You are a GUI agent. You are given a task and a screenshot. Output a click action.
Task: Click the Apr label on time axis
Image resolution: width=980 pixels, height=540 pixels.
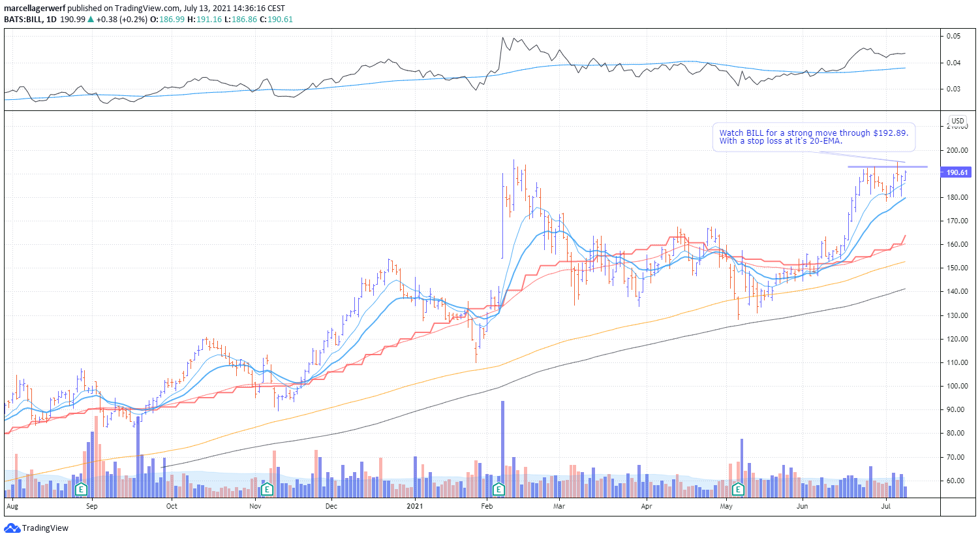tap(647, 506)
